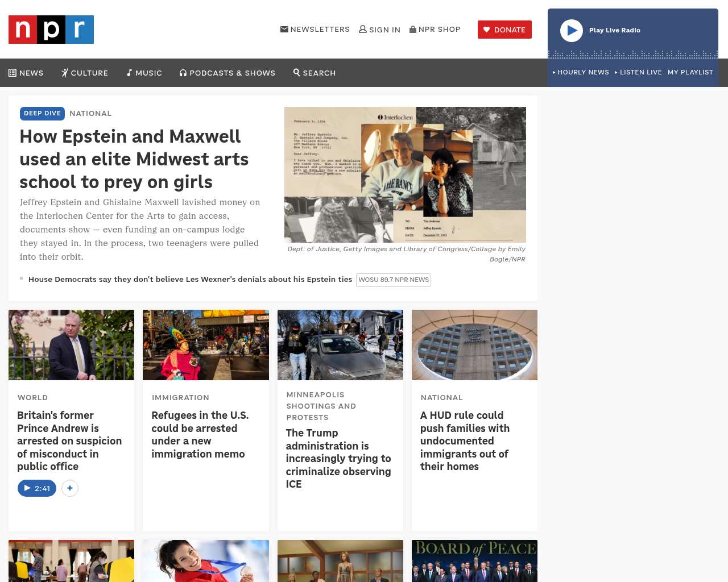
Task: Open the Culture menu
Action: [x=85, y=73]
